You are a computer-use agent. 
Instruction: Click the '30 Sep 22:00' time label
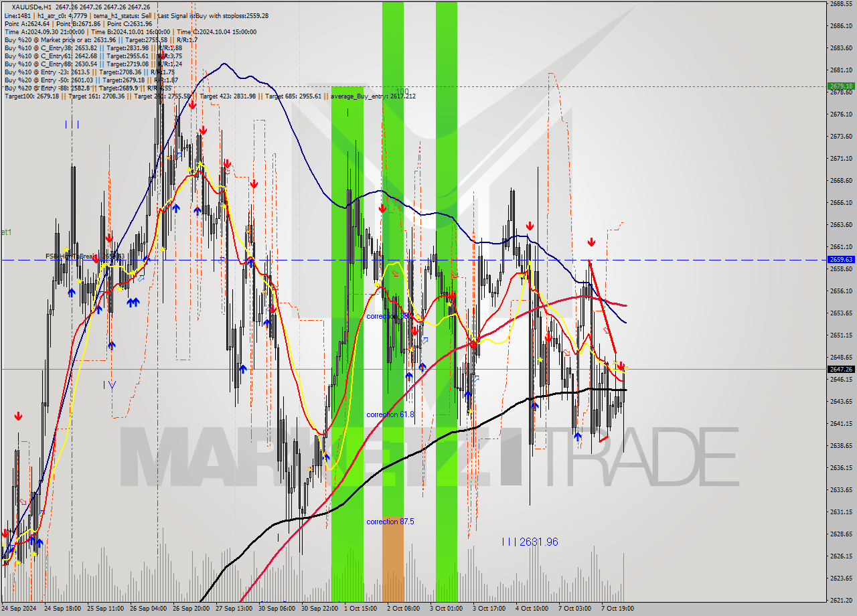tap(319, 609)
